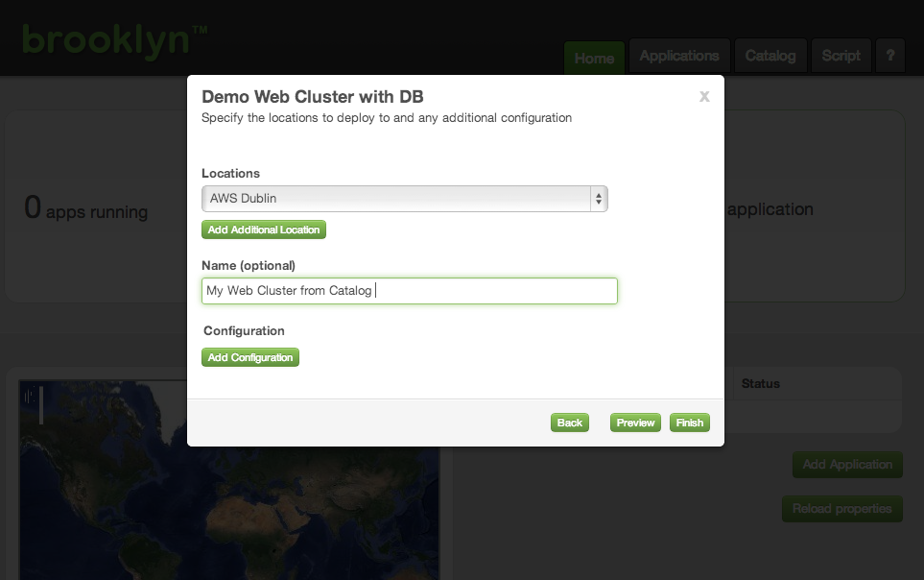Click the Locations dropdown stepper arrows
This screenshot has height=580, width=924.
(599, 199)
